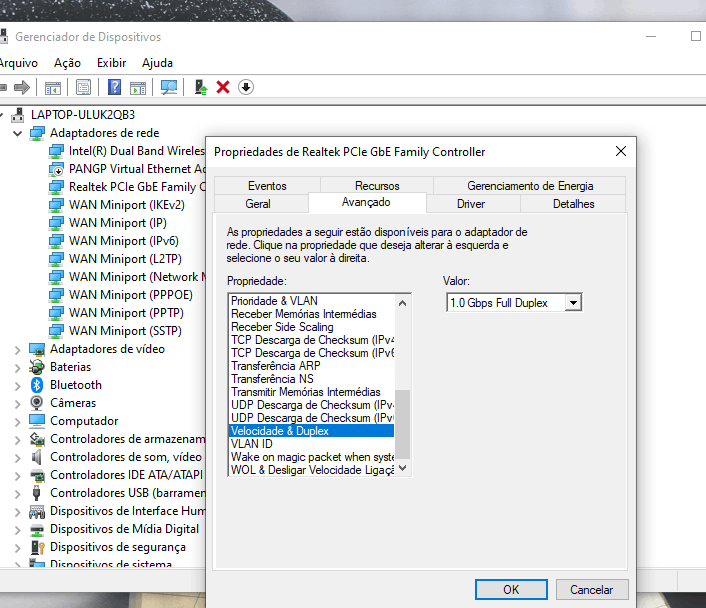
Task: Open the Exibir menu
Action: click(x=111, y=63)
